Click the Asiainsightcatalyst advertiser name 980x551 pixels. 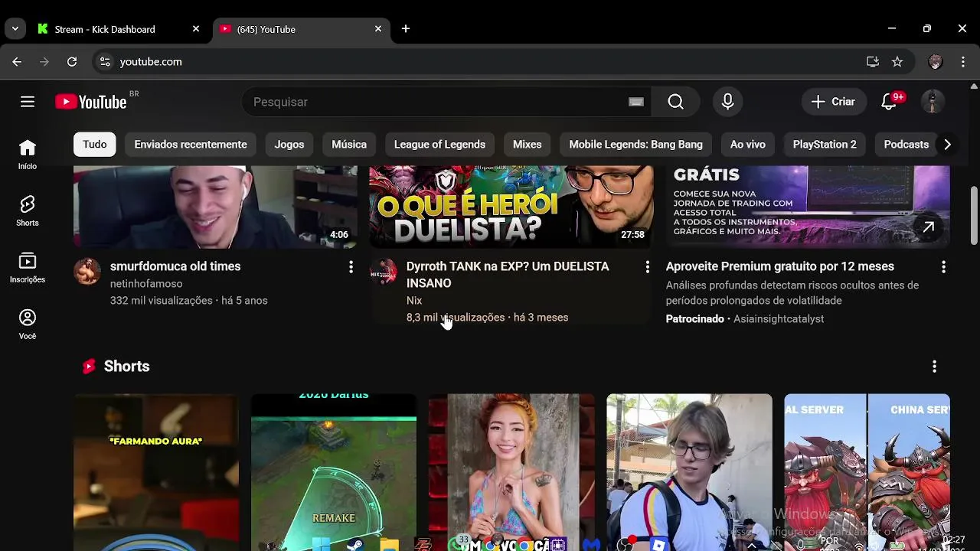779,319
